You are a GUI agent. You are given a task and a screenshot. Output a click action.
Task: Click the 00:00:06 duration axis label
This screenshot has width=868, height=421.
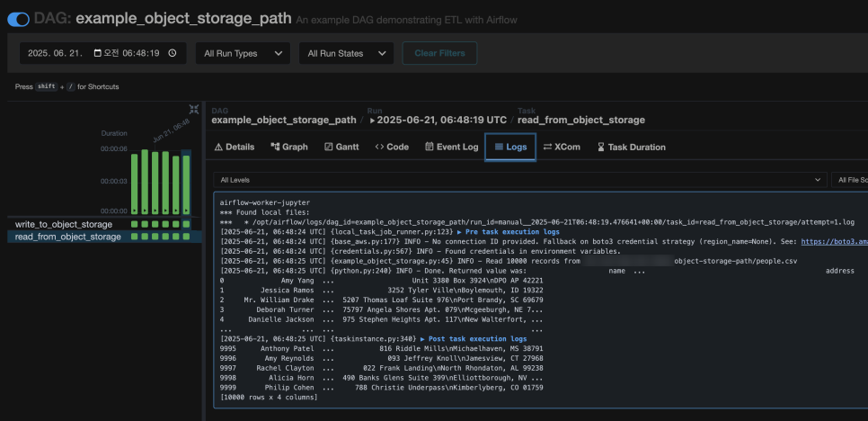pos(114,149)
